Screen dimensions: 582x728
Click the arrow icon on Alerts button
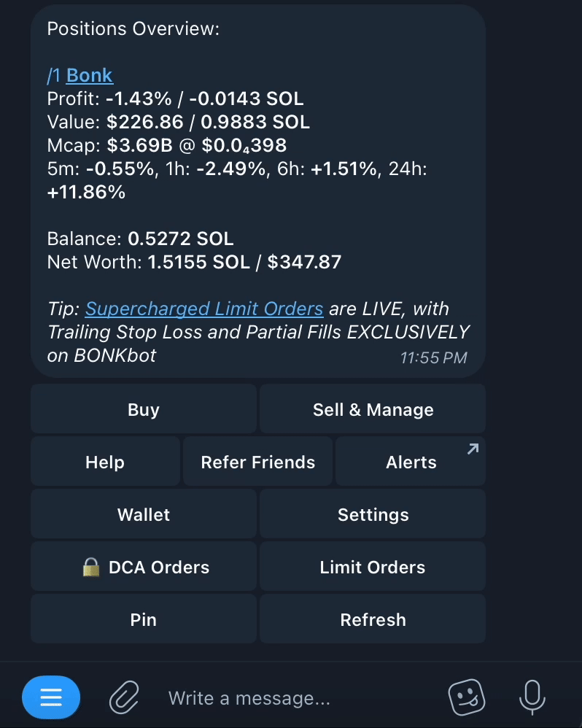pos(473,449)
